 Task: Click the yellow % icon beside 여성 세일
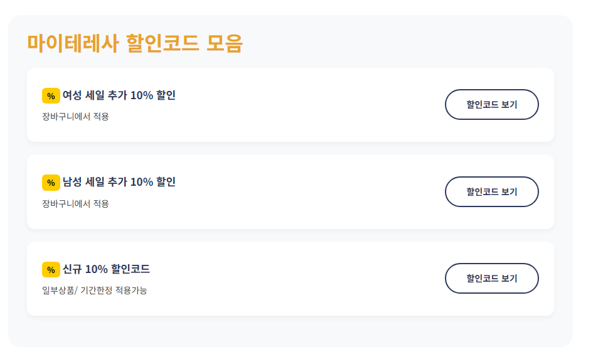point(51,96)
